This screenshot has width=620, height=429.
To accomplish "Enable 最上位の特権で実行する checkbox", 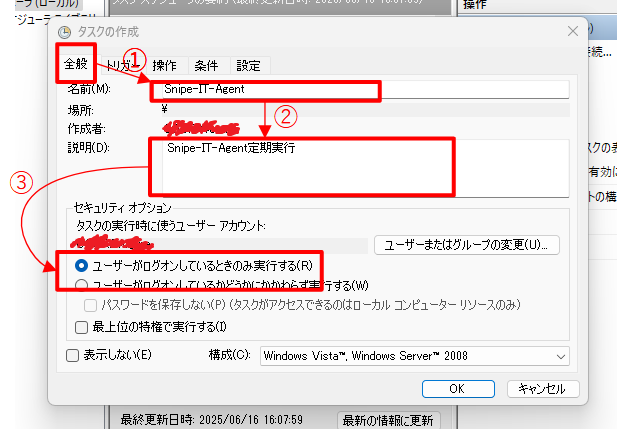I will click(81, 327).
